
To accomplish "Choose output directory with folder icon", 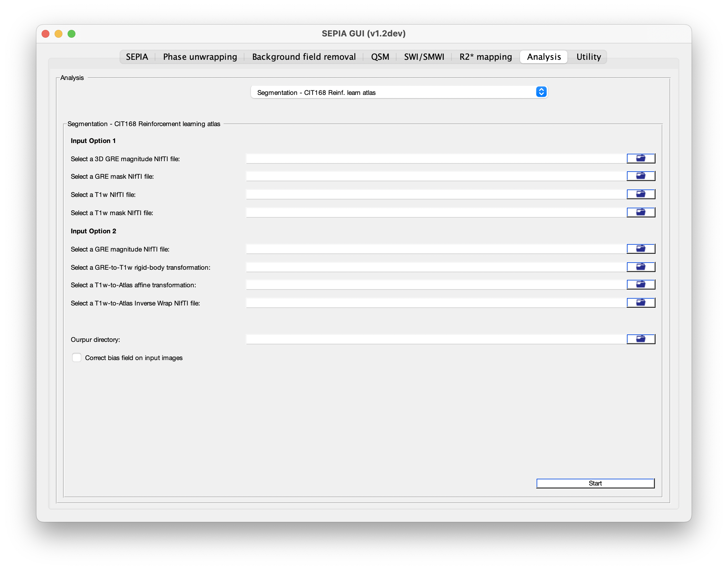I will (x=641, y=339).
